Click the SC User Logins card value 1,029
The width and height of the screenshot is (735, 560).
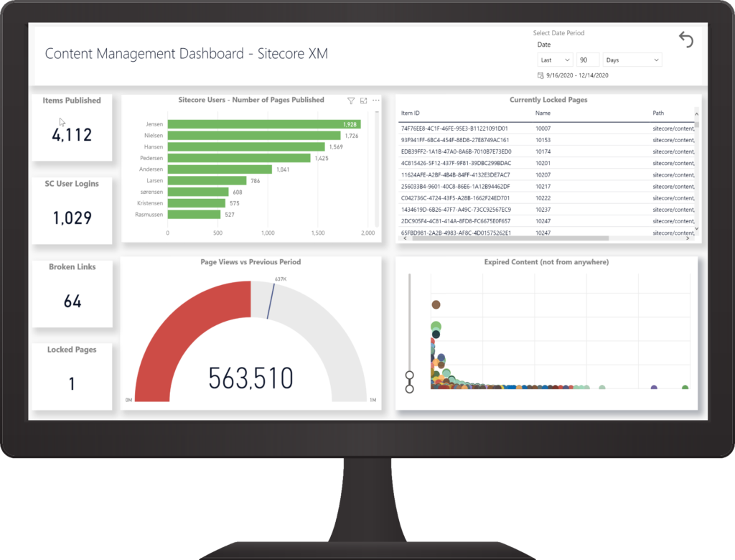pos(72,218)
